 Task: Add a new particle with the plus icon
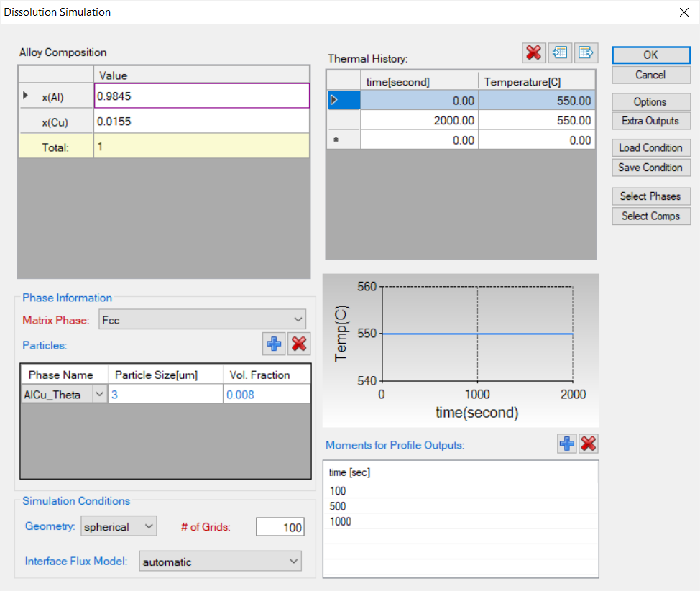pos(274,344)
